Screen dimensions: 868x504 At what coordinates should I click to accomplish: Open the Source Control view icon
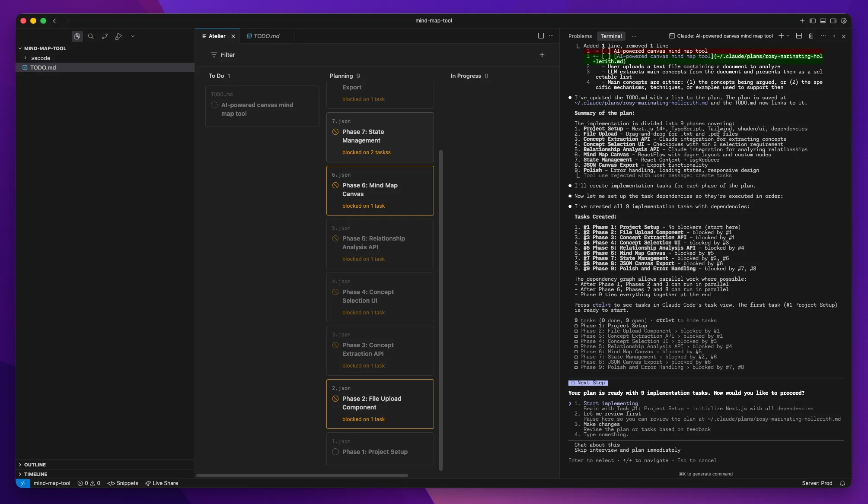tap(105, 36)
